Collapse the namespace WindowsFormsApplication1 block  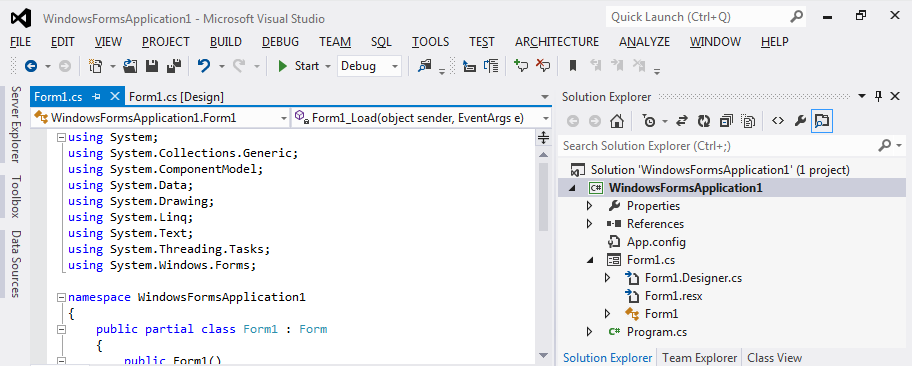pyautogui.click(x=61, y=297)
